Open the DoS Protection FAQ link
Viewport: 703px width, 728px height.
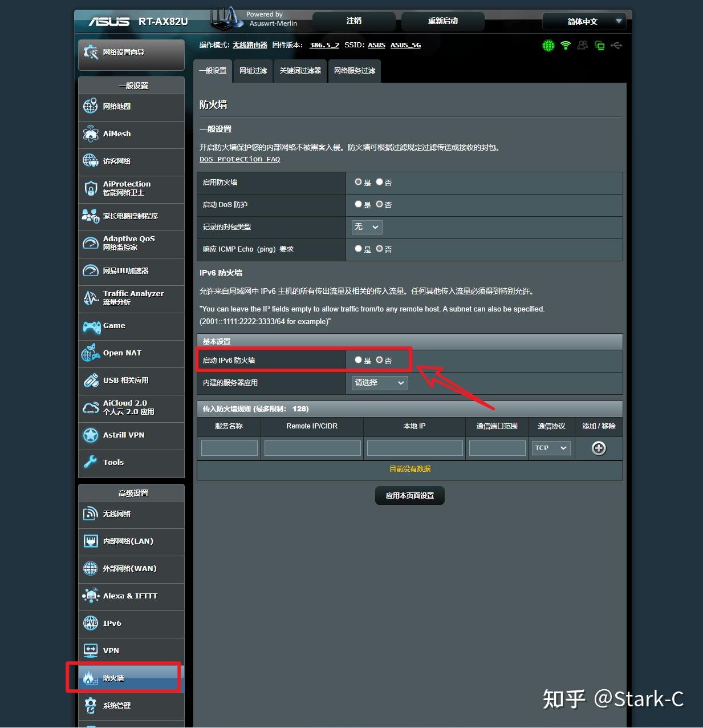tap(239, 159)
